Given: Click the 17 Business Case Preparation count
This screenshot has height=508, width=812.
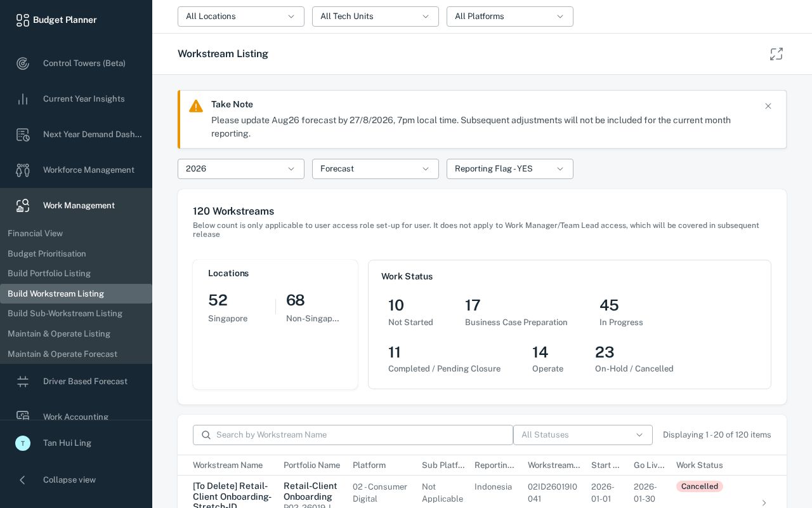Looking at the screenshot, I should (516, 312).
